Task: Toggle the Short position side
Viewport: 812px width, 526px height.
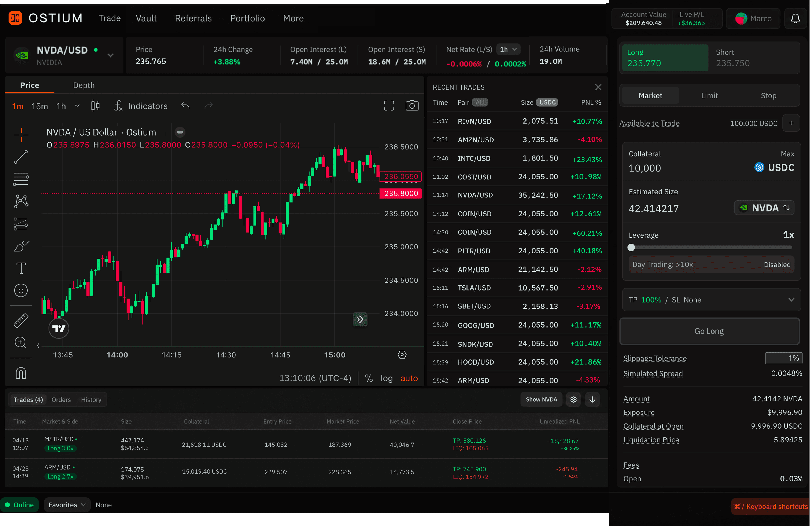Action: [753, 58]
